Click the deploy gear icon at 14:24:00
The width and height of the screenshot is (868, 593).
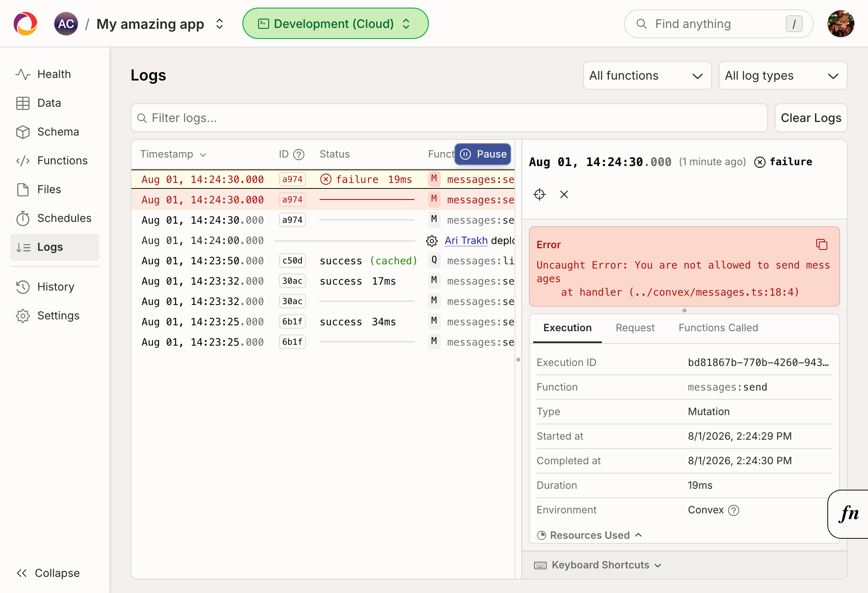pyautogui.click(x=432, y=241)
